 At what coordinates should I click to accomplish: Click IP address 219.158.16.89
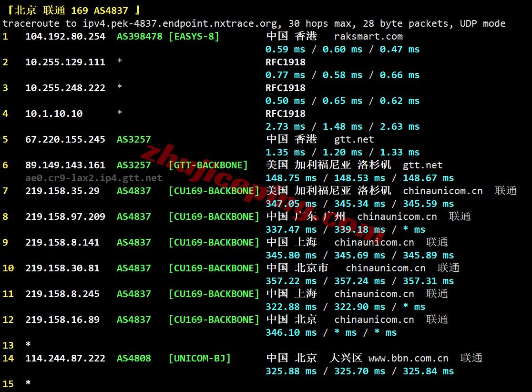62,320
